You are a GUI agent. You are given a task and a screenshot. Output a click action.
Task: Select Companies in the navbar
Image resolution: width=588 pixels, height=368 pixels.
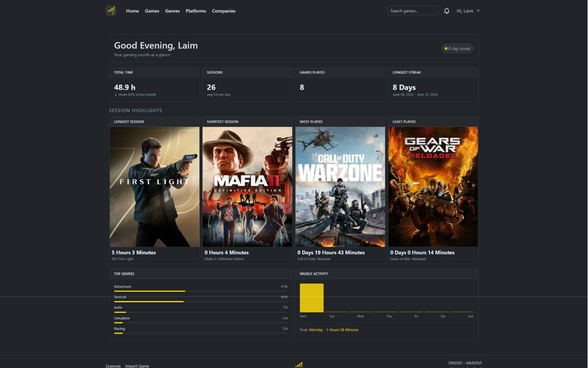(x=224, y=11)
